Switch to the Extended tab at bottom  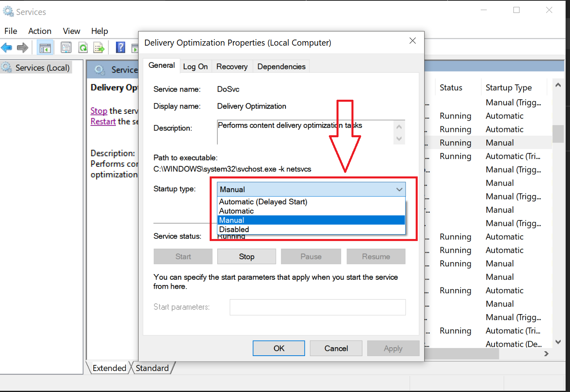[x=109, y=368]
